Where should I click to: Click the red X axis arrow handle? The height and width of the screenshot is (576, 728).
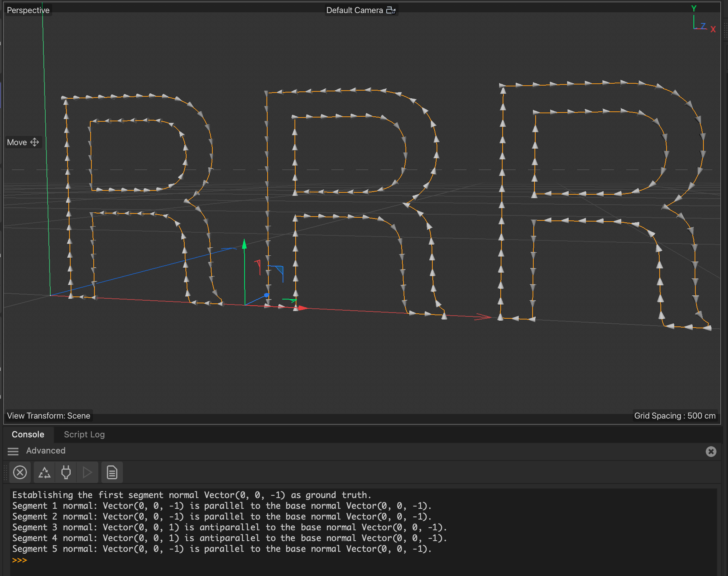pos(303,308)
